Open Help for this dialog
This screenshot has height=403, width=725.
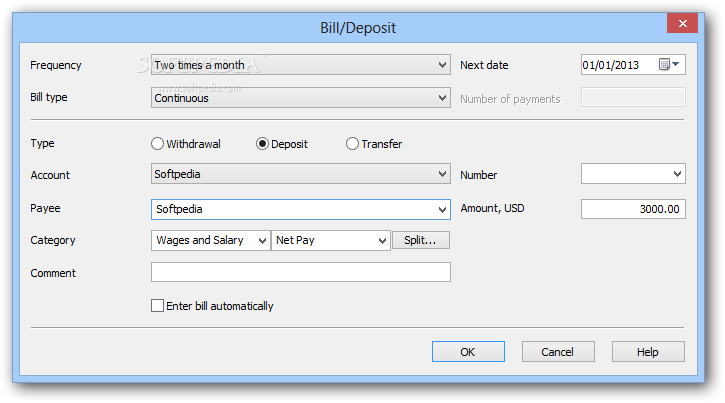pos(648,352)
